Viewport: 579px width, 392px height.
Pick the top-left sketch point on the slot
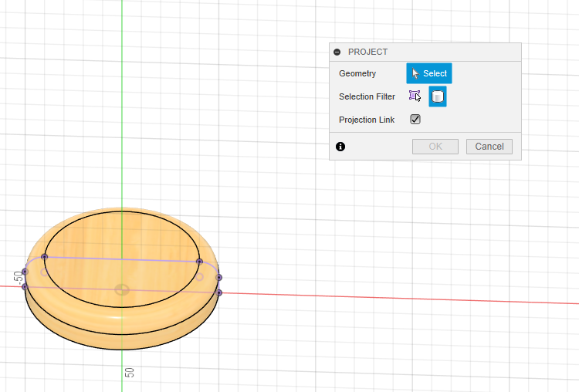tap(44, 256)
